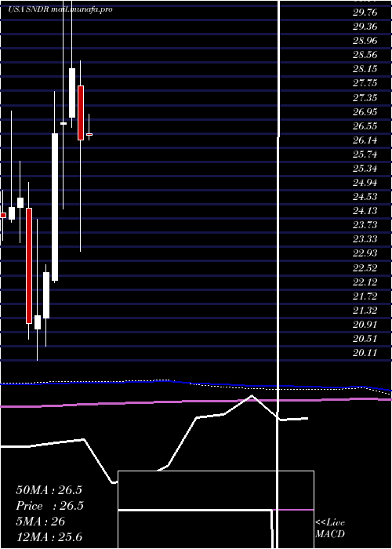Click the 24.13 price axis label

click(365, 211)
